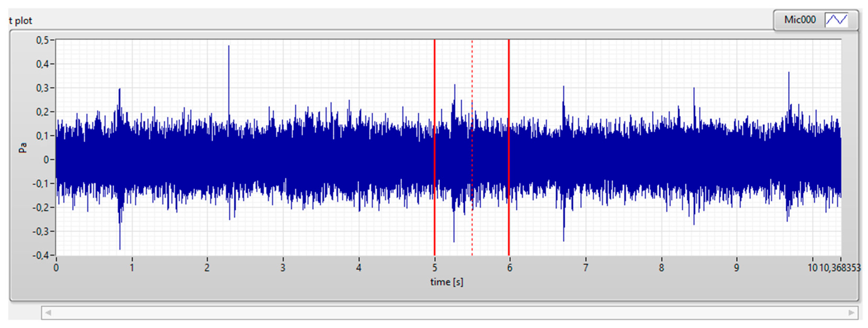Click the x-axis tick label 7
868x328 pixels.
[x=586, y=268]
